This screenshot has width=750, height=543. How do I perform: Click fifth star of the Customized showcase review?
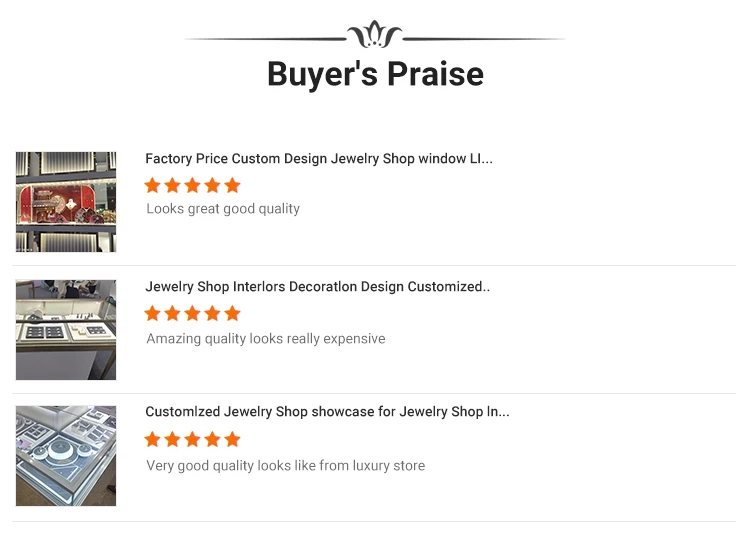[233, 439]
